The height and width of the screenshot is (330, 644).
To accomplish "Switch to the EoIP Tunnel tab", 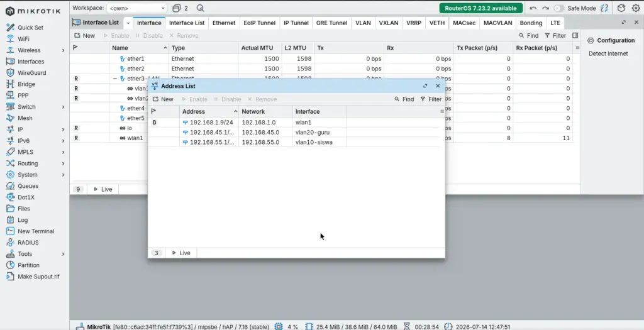I will tap(260, 23).
